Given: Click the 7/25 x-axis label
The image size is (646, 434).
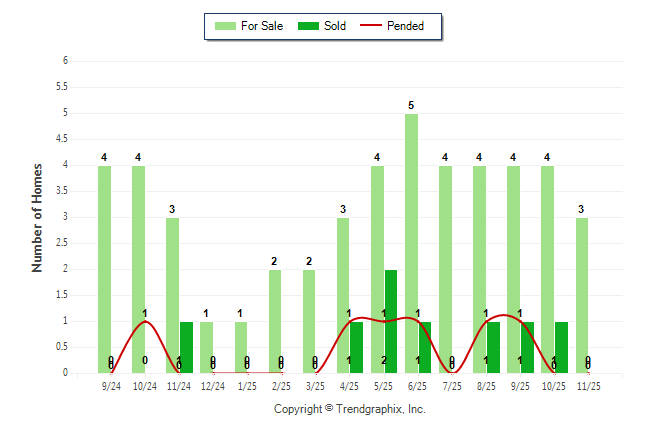Looking at the screenshot, I should tap(451, 386).
